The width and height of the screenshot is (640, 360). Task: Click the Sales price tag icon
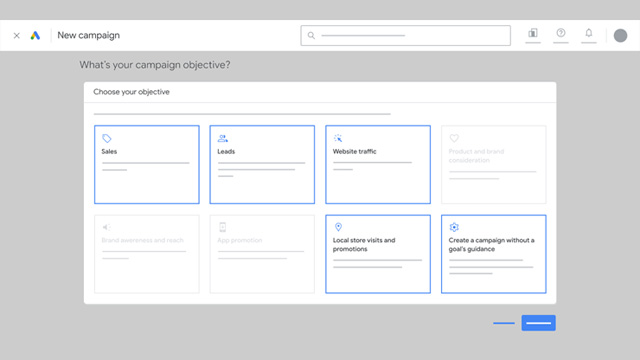107,138
